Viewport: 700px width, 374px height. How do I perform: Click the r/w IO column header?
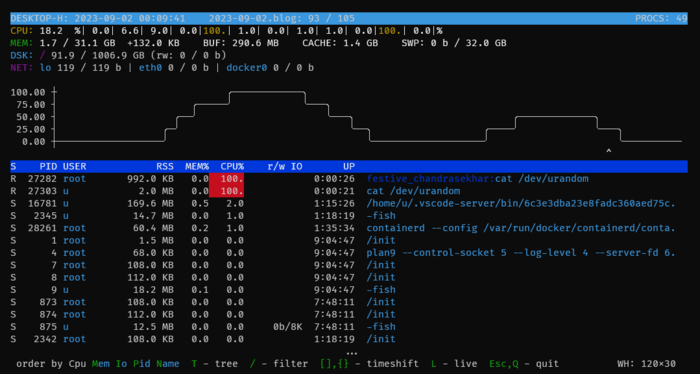point(285,166)
